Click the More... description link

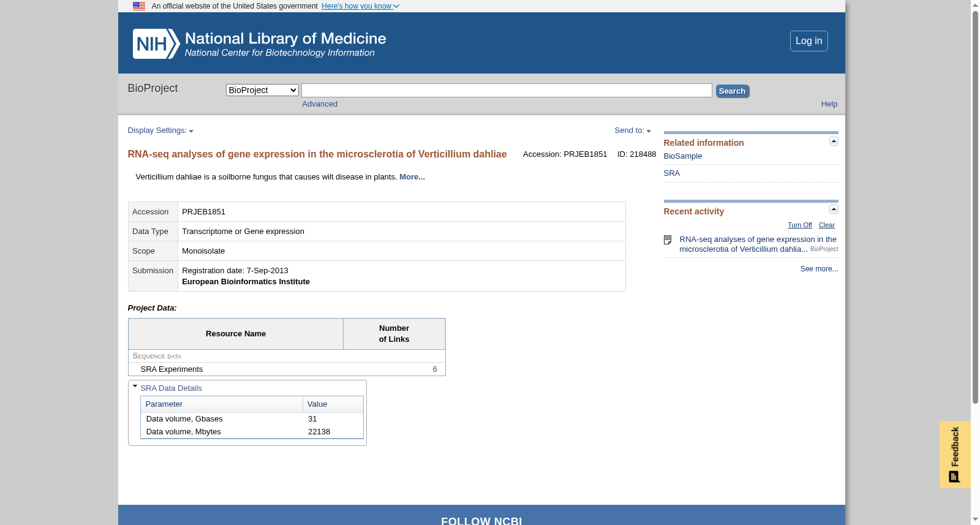click(412, 177)
